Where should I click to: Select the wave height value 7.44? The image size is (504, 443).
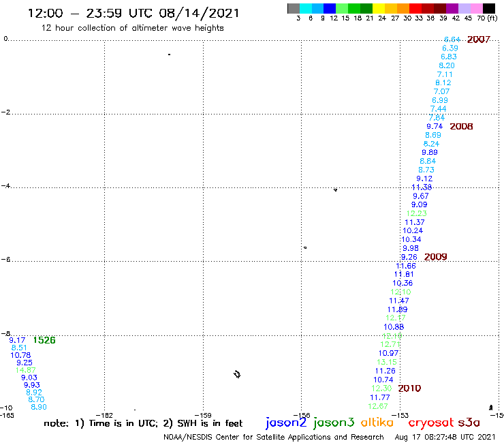coord(438,109)
